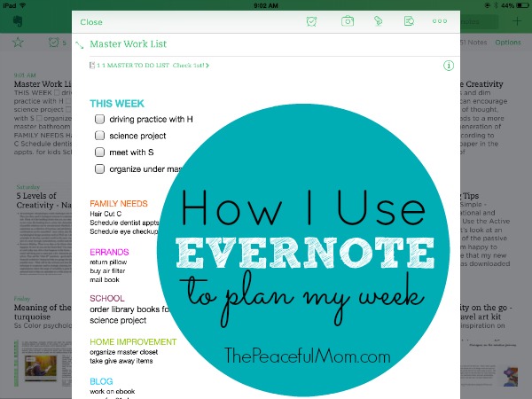Open 5 Levels of Creativity note card
532x399 pixels.
point(43,230)
